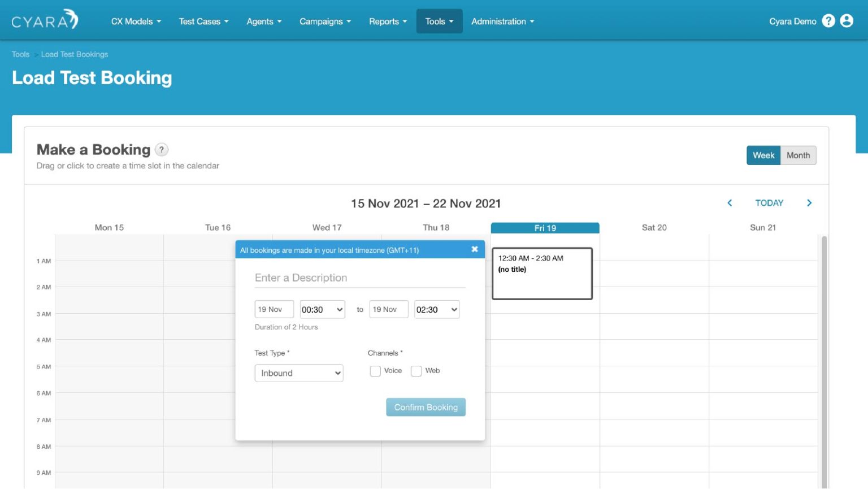The image size is (868, 489).
Task: Click TODAY to return to current week
Action: [x=769, y=202]
